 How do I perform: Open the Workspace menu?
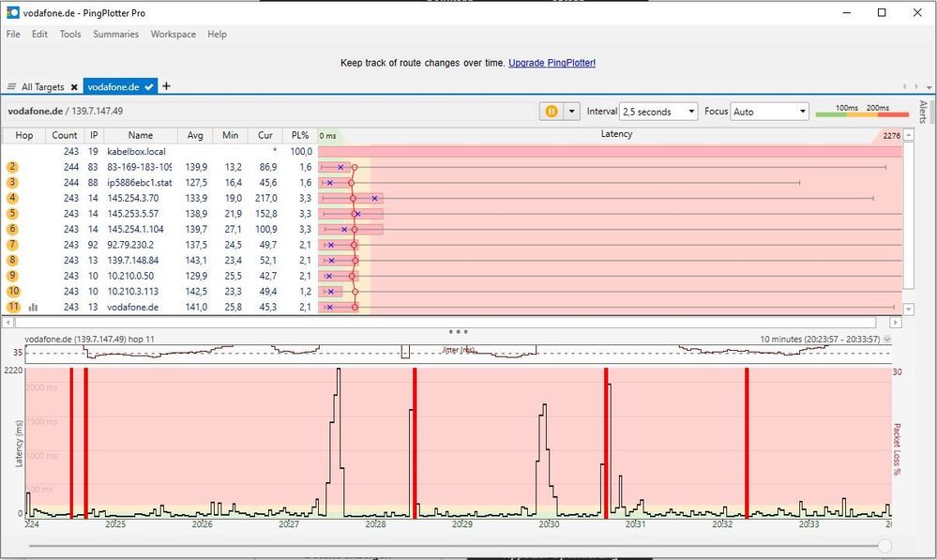(174, 34)
